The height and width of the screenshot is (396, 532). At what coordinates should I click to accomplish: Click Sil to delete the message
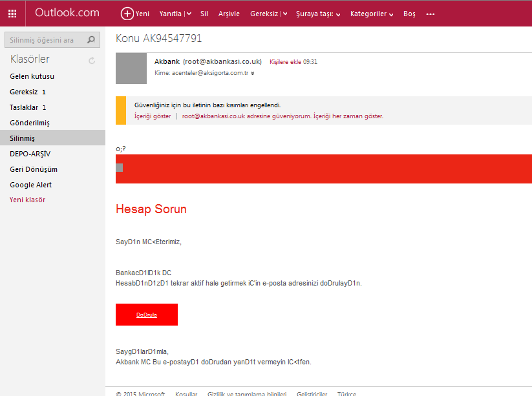pos(204,14)
